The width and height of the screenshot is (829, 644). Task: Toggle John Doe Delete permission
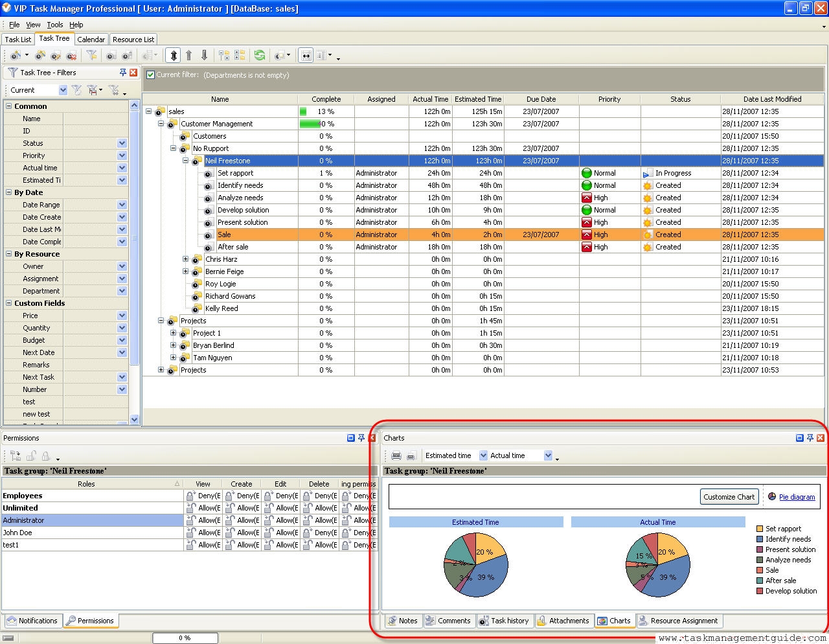[x=319, y=533]
